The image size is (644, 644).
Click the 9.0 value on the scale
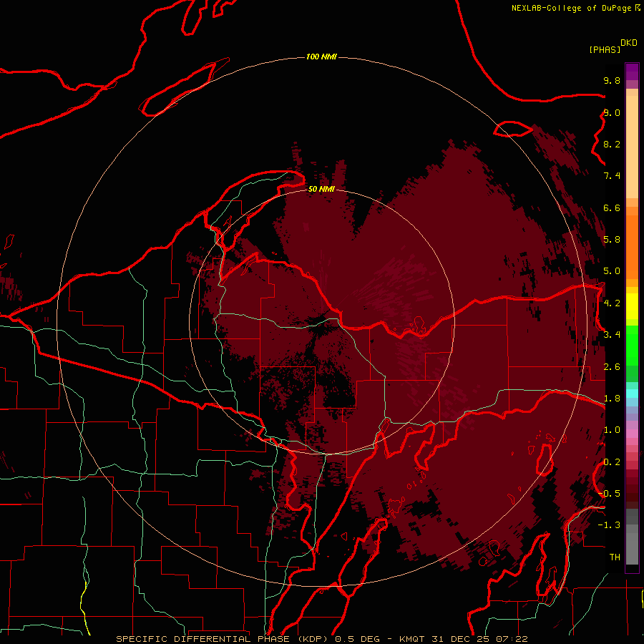[x=612, y=112]
